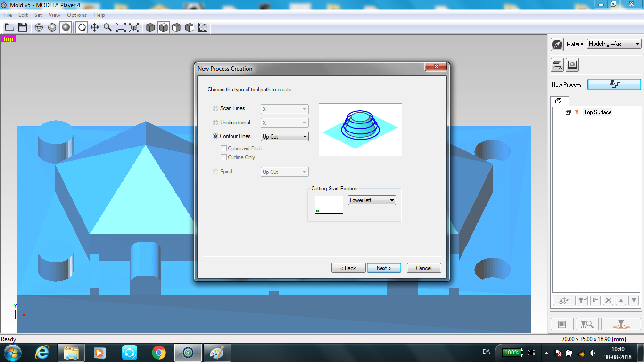Activate the Move/pan arrows tool
The image size is (644, 362).
(x=94, y=27)
